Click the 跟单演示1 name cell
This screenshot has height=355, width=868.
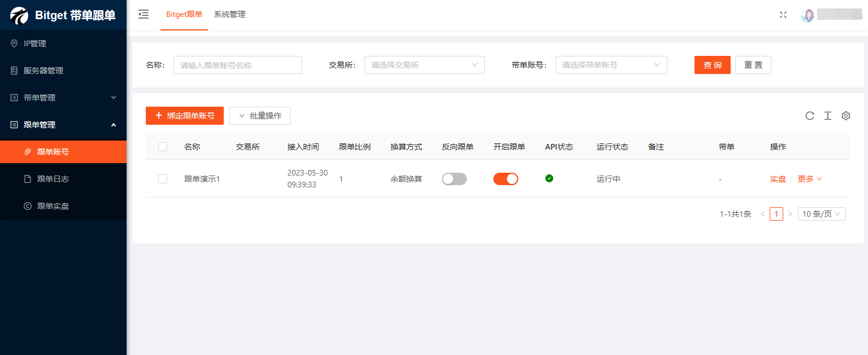[x=202, y=179]
